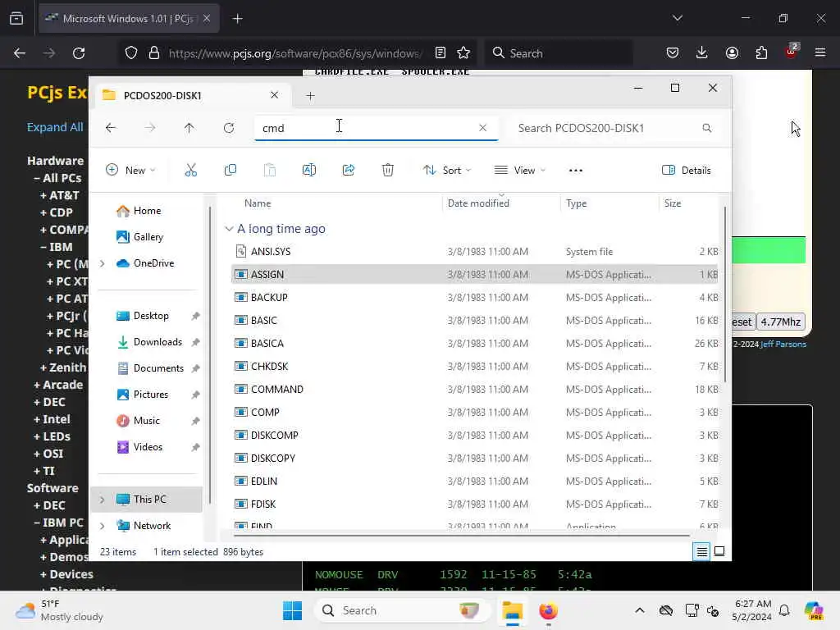Sort by Name column header
This screenshot has height=630, width=840.
pyautogui.click(x=258, y=203)
